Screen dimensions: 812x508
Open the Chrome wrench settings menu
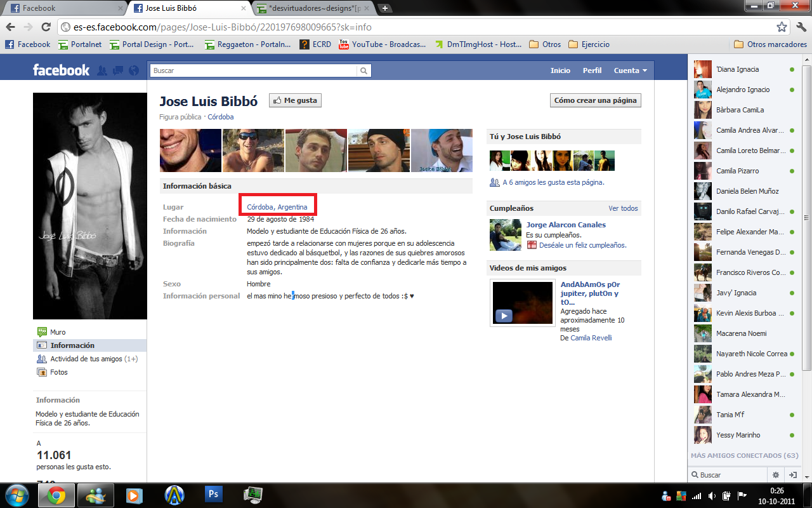(x=801, y=27)
